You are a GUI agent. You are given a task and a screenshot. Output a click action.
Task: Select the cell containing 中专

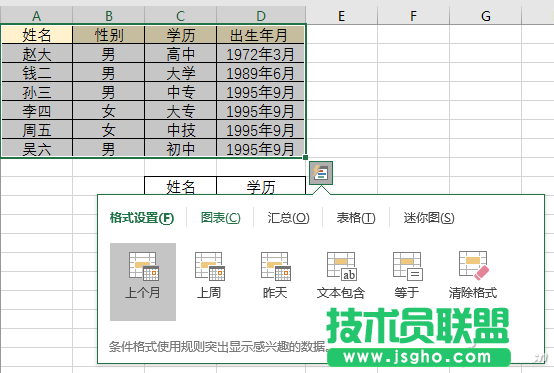tap(181, 92)
